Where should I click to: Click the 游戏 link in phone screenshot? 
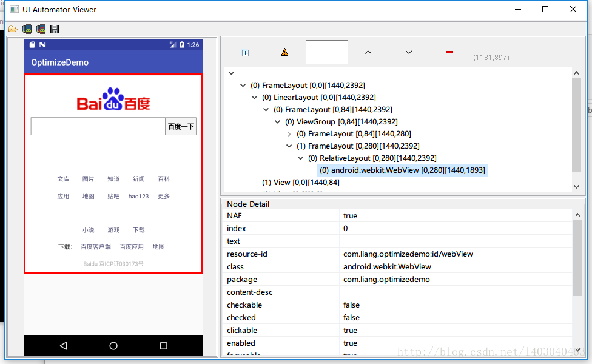113,230
